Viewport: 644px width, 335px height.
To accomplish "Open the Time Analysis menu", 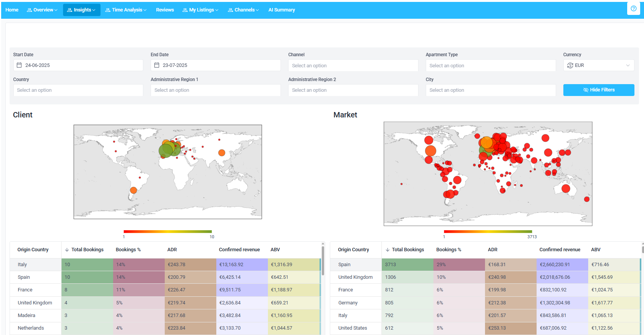I will (x=126, y=10).
